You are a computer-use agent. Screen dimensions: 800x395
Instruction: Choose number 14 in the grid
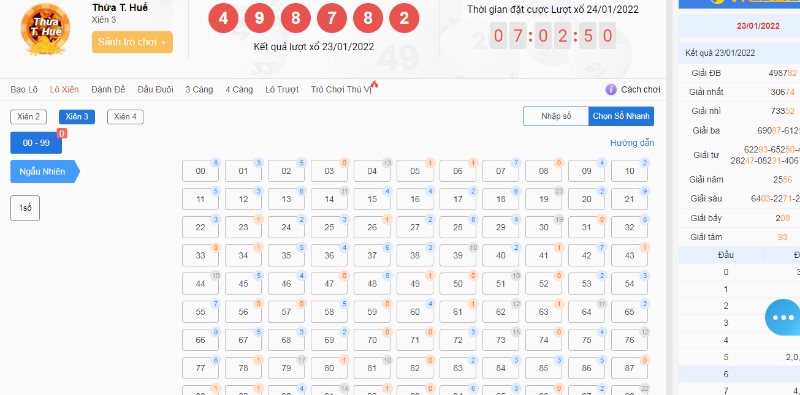pyautogui.click(x=329, y=200)
